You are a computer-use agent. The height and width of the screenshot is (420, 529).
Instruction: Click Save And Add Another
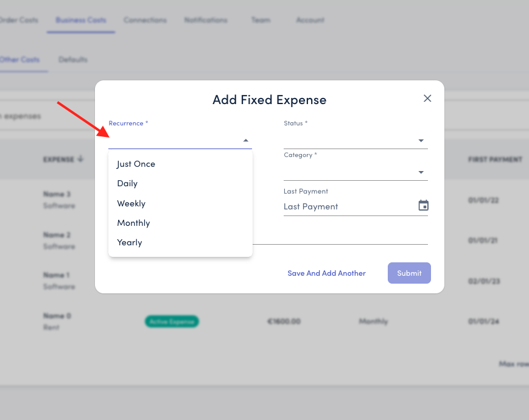[x=326, y=273]
